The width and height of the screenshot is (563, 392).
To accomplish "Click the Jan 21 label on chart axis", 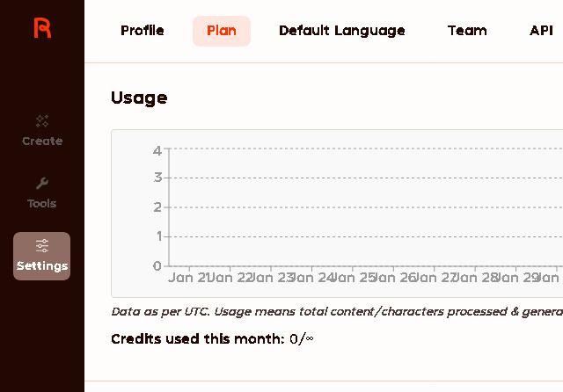I will pos(188,278).
